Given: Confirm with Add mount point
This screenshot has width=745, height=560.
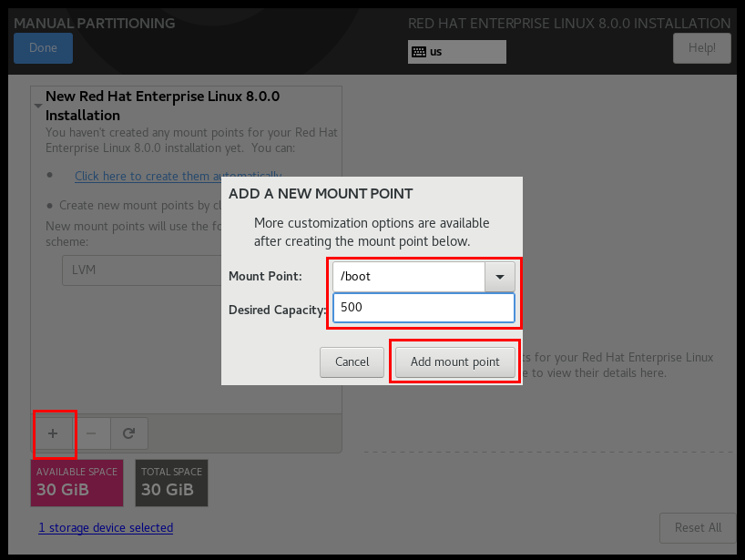Looking at the screenshot, I should (454, 361).
